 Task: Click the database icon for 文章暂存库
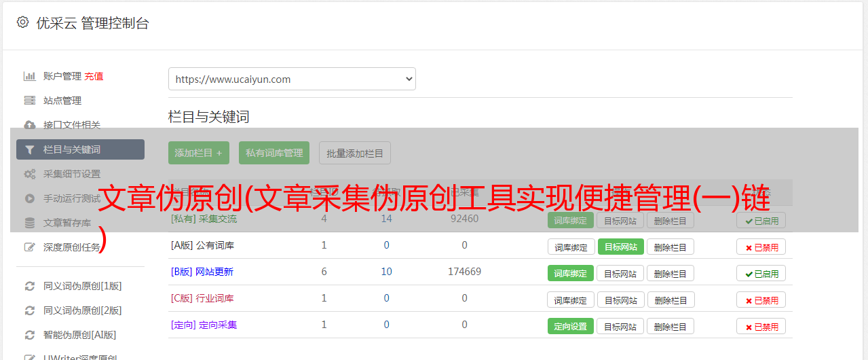pyautogui.click(x=30, y=223)
